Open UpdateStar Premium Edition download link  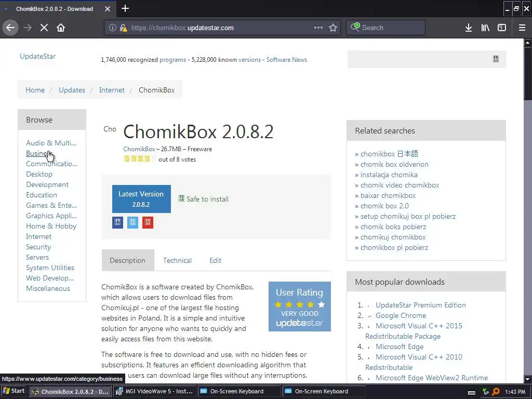click(x=421, y=305)
